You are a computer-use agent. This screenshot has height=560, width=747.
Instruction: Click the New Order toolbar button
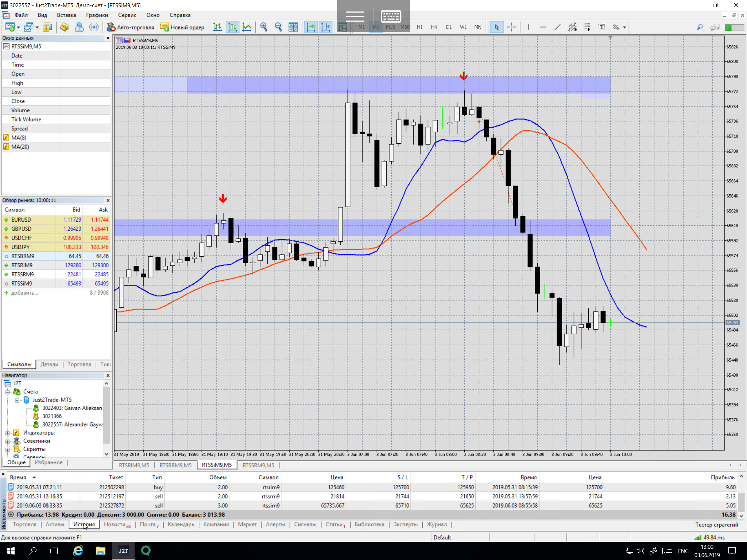click(182, 27)
